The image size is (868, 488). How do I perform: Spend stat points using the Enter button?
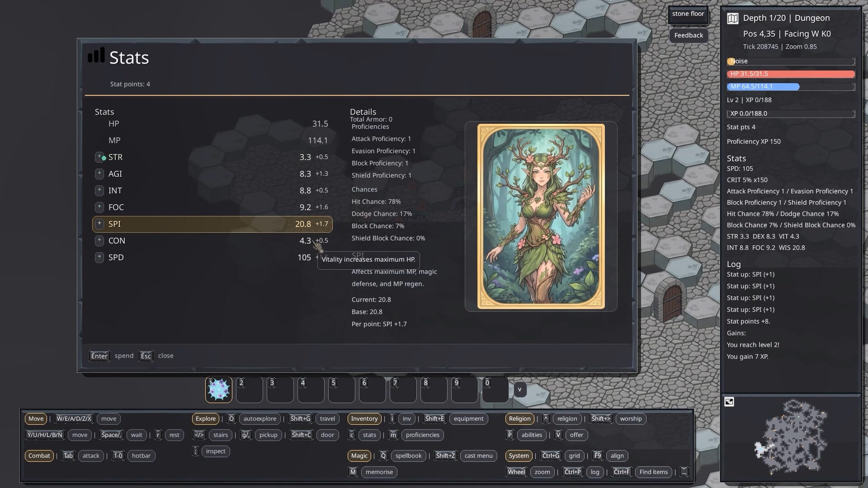pos(99,356)
